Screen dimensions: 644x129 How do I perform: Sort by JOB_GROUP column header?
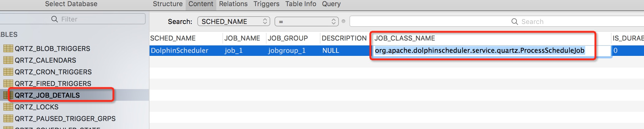pos(293,38)
